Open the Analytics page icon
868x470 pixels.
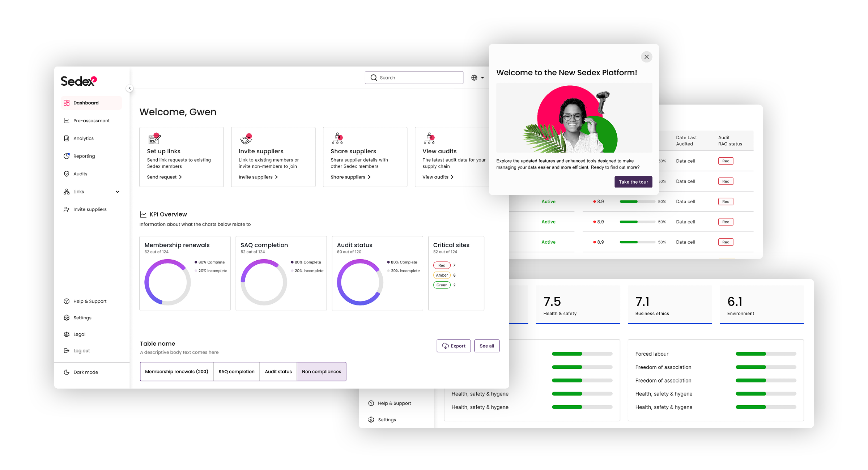[67, 138]
